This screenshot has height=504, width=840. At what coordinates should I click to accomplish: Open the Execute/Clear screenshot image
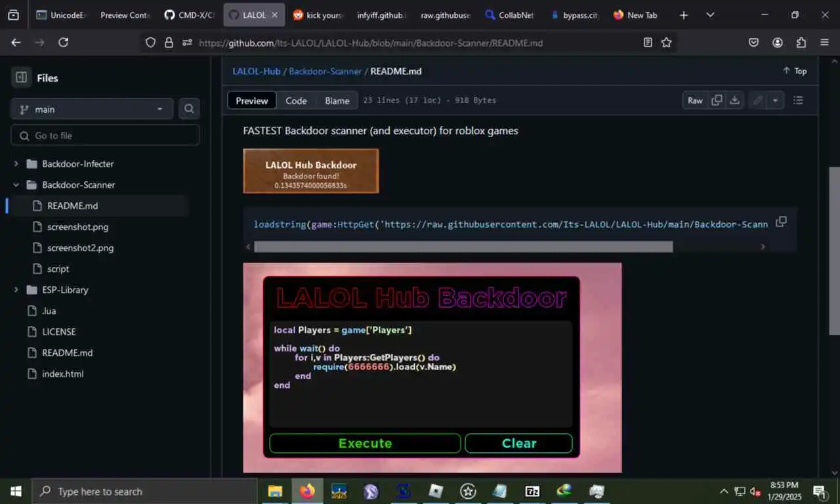(x=432, y=367)
